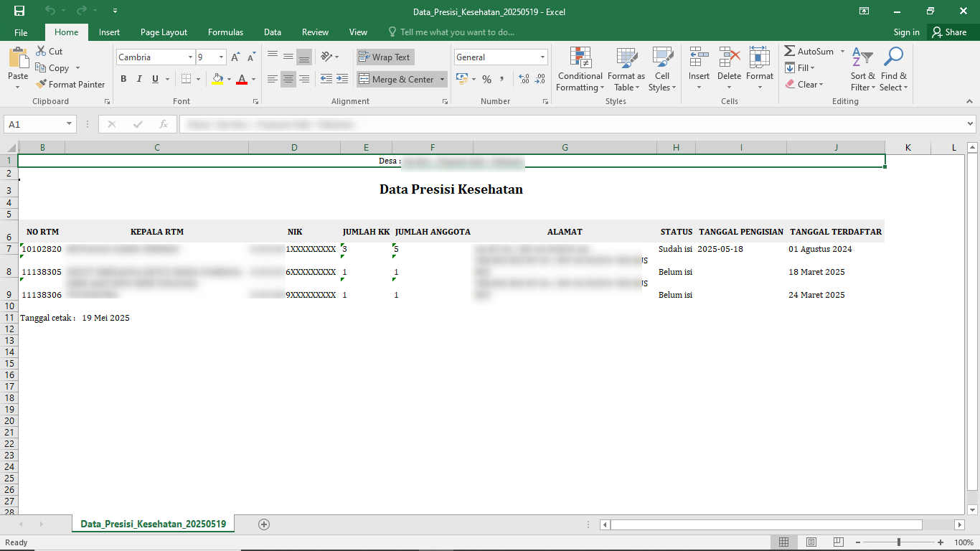Click the Save icon in title bar

point(19,11)
